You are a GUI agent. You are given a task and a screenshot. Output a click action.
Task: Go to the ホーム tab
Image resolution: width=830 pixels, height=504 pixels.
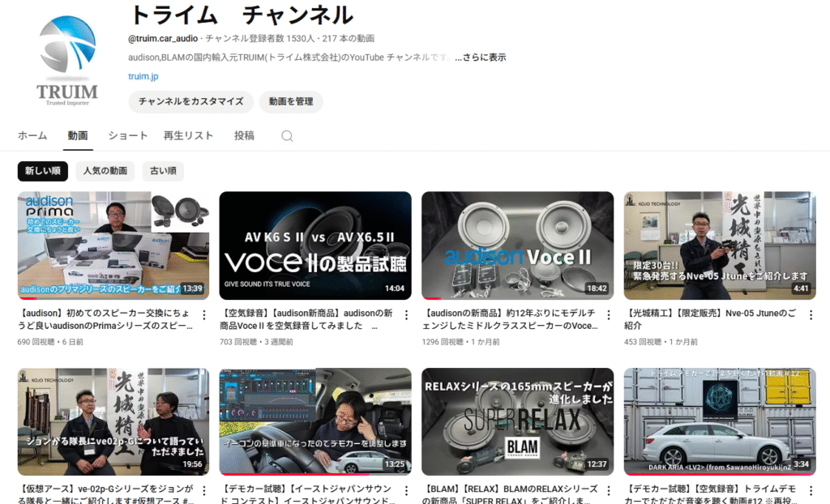click(x=32, y=135)
